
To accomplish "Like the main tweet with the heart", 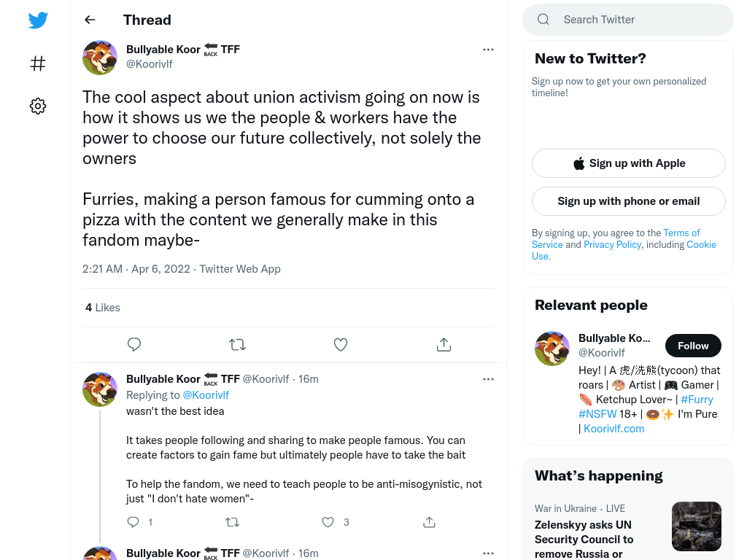I will [340, 344].
